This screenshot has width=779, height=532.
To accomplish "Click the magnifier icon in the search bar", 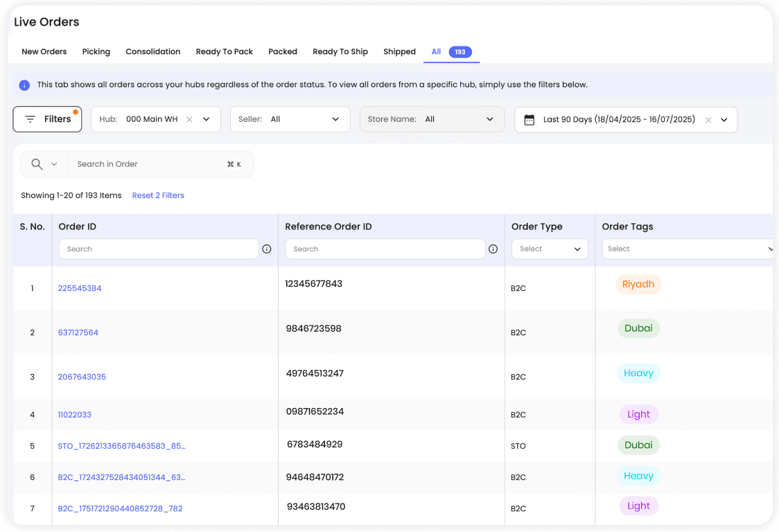I will 37,164.
